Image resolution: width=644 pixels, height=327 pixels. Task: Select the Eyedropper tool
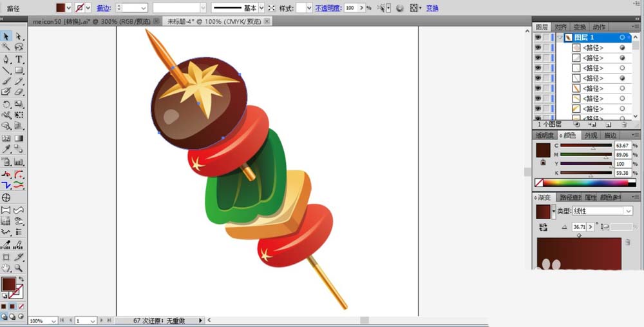point(6,149)
